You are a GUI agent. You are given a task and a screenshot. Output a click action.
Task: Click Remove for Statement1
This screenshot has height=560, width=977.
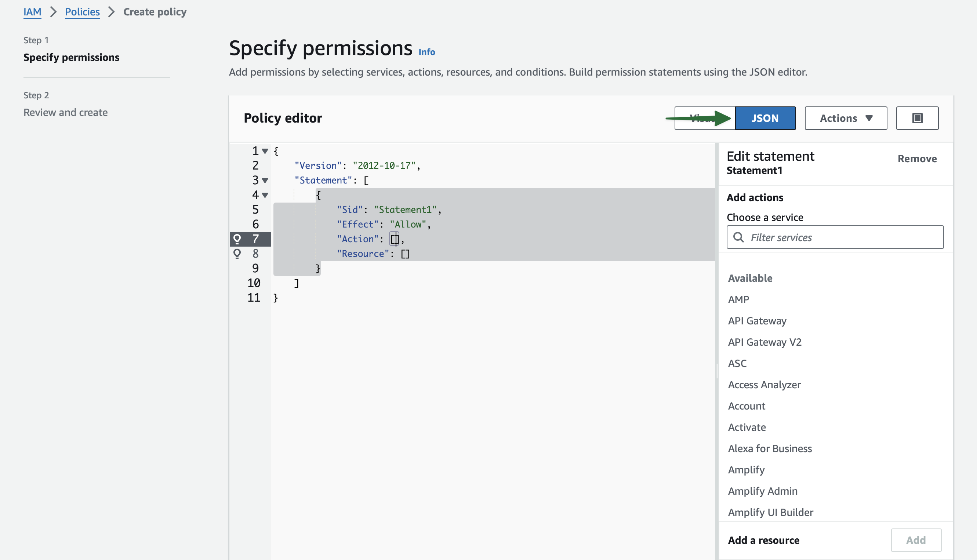coord(916,159)
